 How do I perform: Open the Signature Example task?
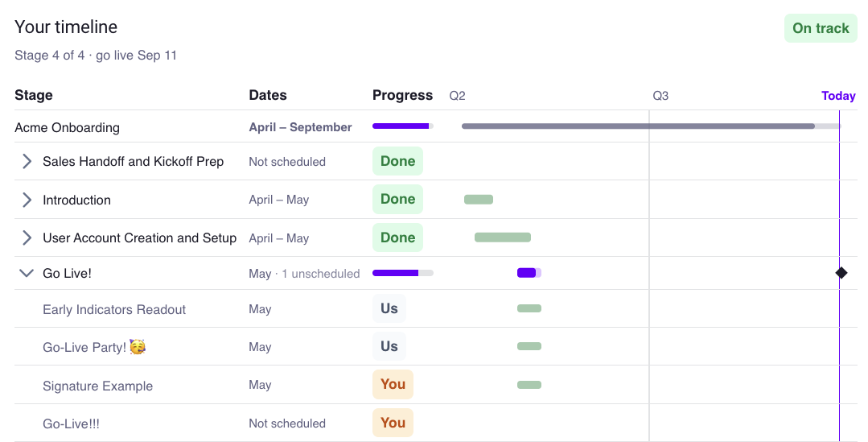[x=97, y=386]
